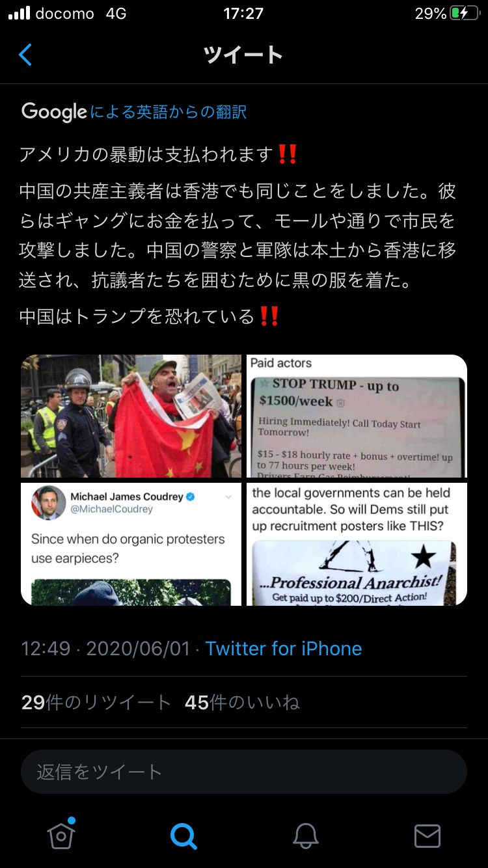
Task: Open the Messages envelope tab
Action: pyautogui.click(x=427, y=836)
